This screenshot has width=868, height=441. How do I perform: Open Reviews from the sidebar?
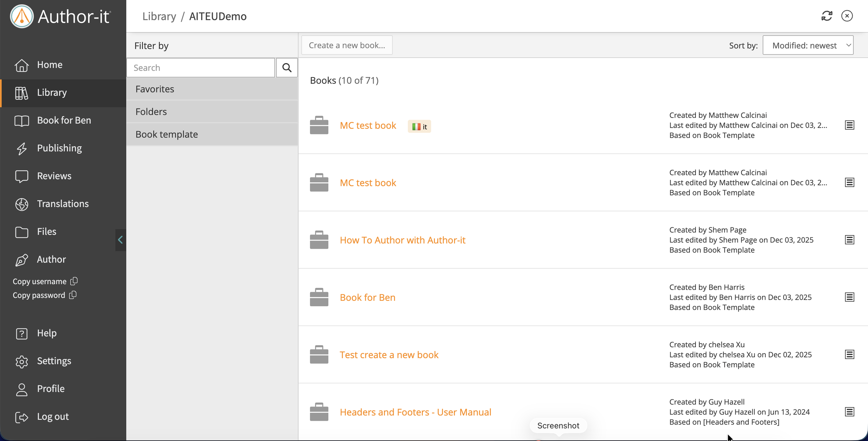tap(54, 176)
